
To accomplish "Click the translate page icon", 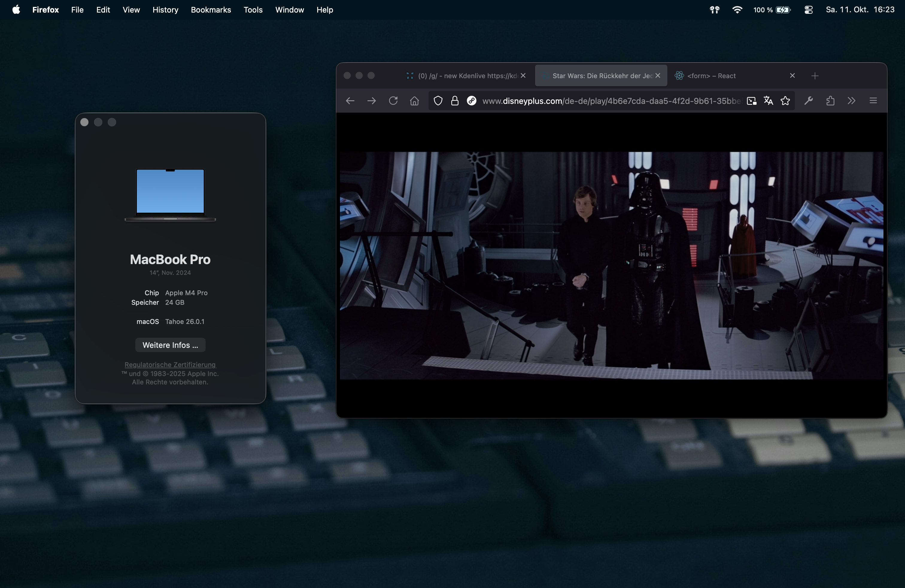I will 768,101.
